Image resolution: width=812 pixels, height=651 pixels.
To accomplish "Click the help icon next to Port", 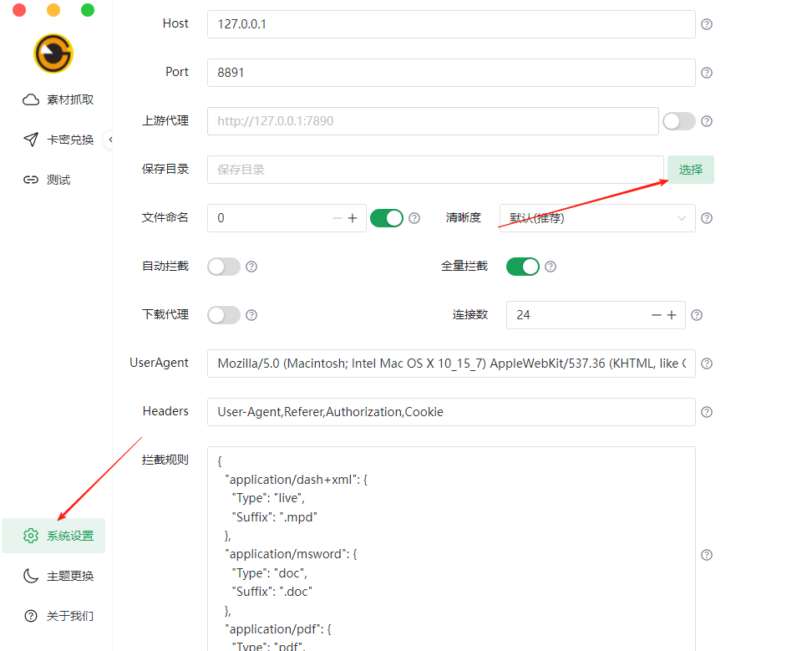I will 707,73.
